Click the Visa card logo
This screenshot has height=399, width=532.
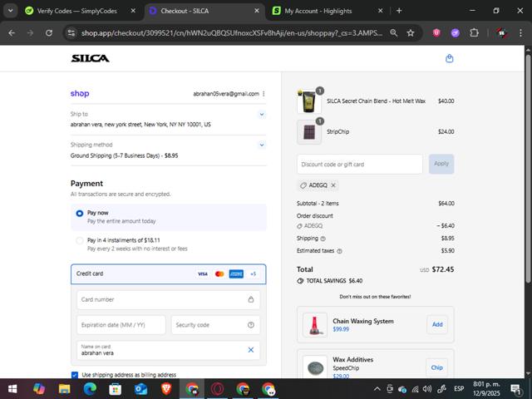(203, 273)
